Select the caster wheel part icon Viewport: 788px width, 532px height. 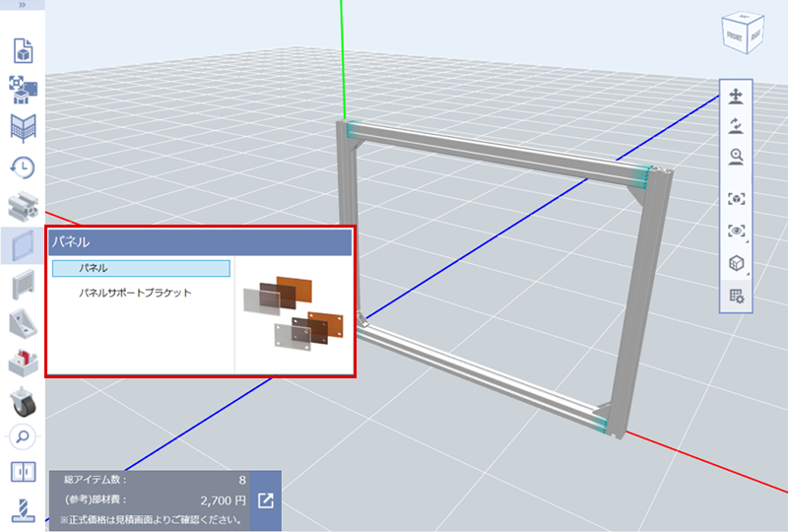22,401
